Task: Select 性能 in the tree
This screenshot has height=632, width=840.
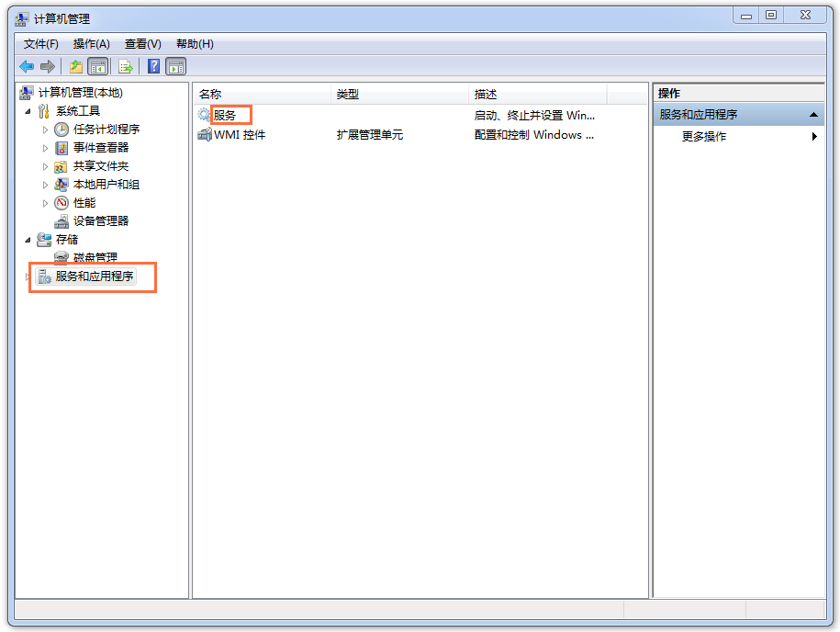Action: pyautogui.click(x=84, y=203)
